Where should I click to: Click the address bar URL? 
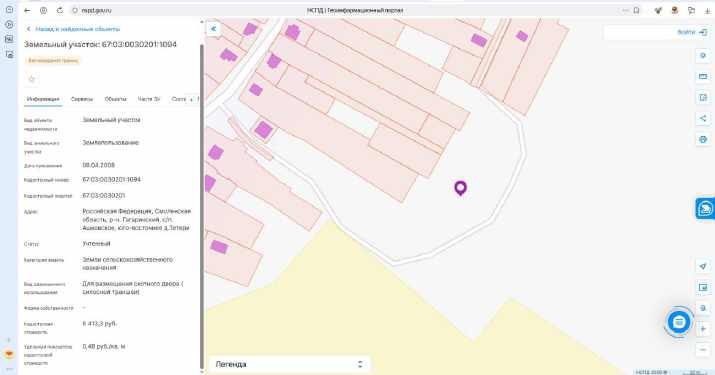tap(96, 10)
